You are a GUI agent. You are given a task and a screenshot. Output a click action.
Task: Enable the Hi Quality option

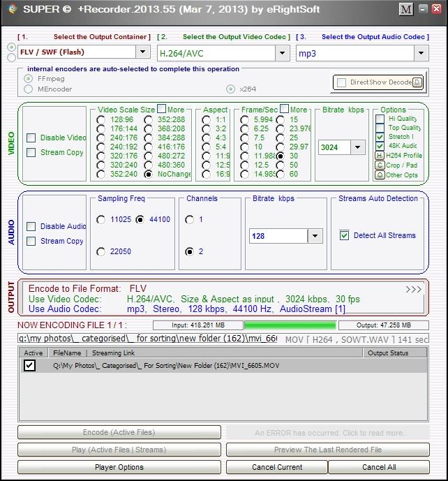click(x=380, y=119)
